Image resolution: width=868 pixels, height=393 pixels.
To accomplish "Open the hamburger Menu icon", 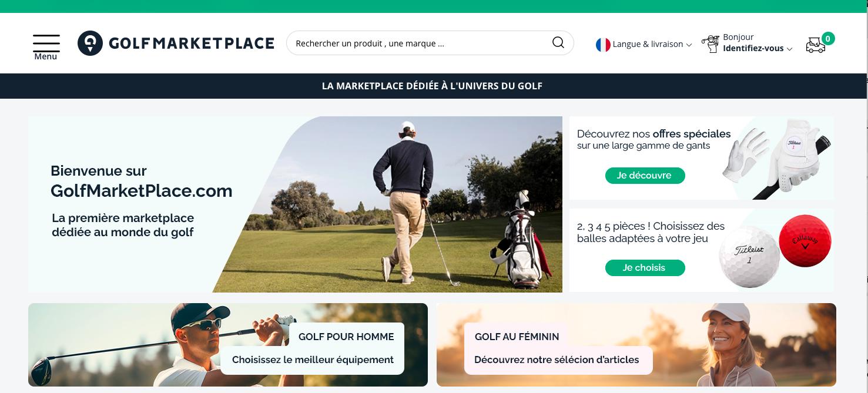I will [46, 47].
